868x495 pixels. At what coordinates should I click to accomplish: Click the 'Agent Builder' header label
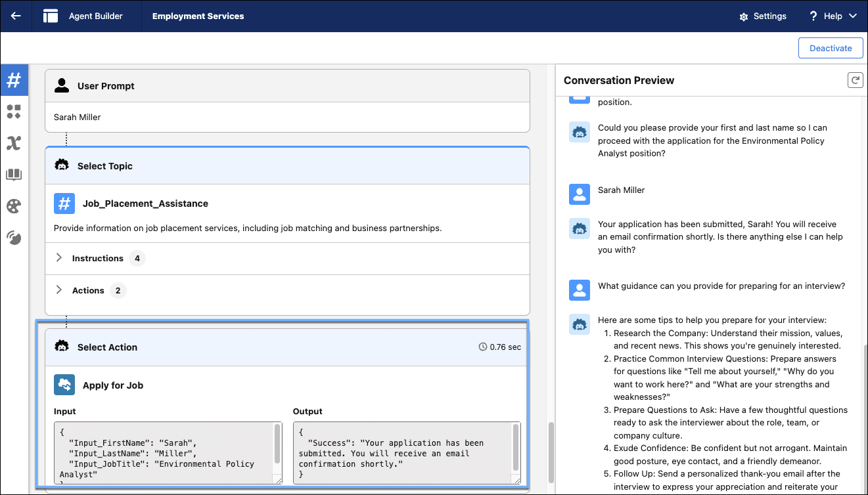click(96, 16)
